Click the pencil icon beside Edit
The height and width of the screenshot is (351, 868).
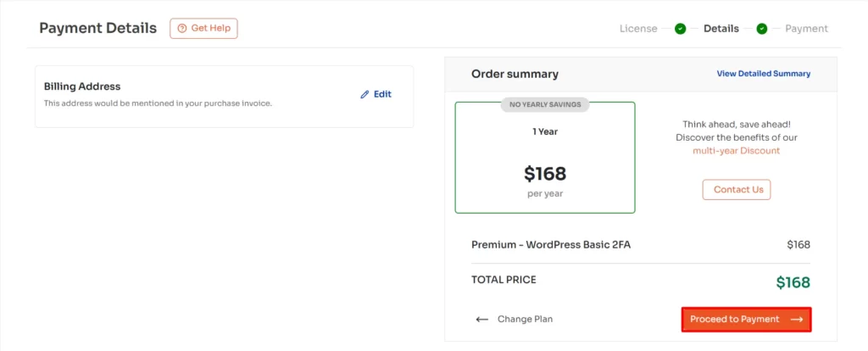click(x=364, y=94)
